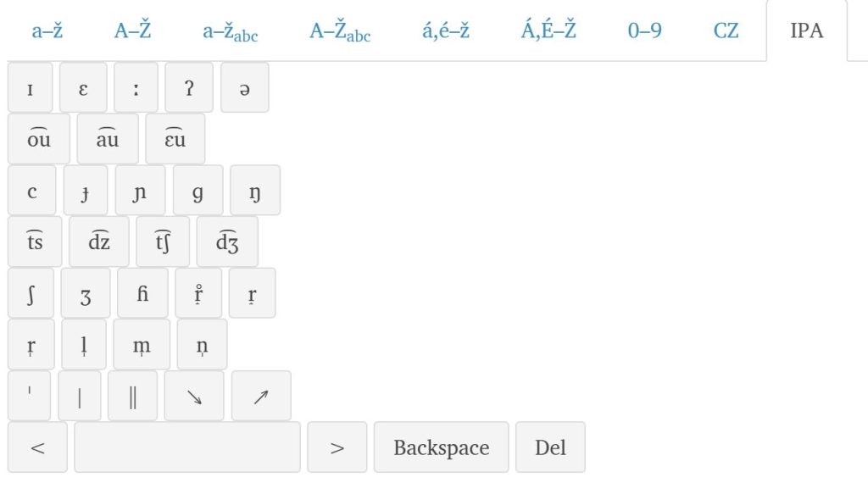
Task: Click the double vertical bar ‖ key
Action: coord(132,396)
